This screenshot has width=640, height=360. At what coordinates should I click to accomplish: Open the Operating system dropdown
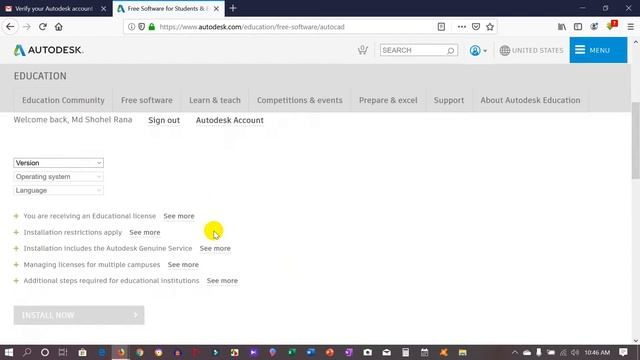[x=58, y=177]
